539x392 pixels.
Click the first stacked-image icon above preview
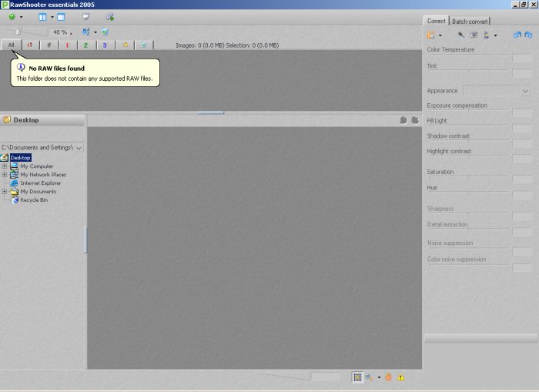(403, 120)
